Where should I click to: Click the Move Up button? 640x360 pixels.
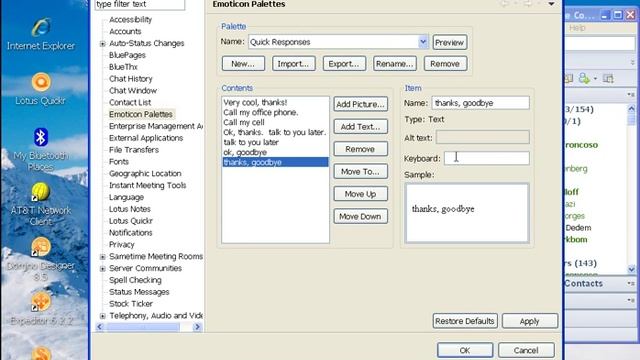360,194
